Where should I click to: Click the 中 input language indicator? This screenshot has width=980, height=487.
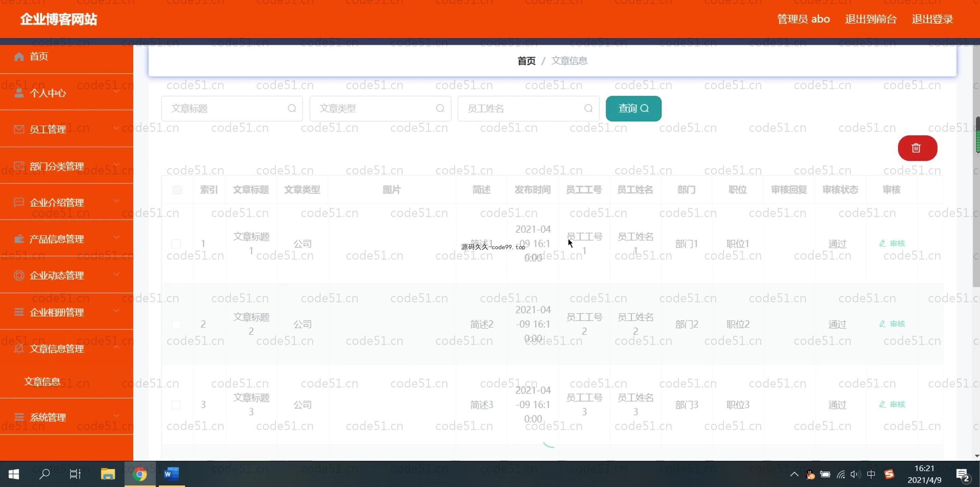point(871,474)
